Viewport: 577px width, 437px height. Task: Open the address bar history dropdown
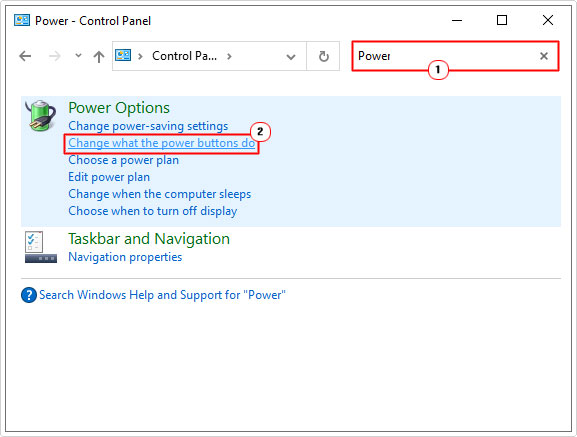(x=291, y=57)
